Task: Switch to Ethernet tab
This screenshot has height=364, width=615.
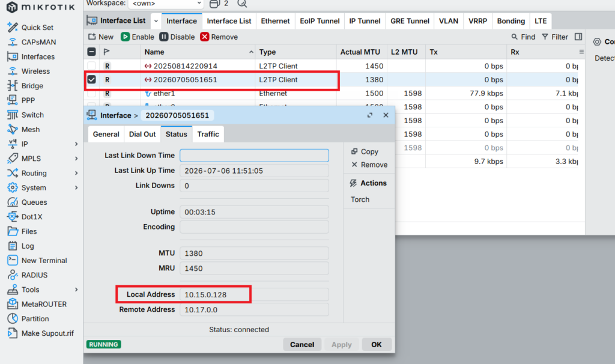Action: click(275, 21)
